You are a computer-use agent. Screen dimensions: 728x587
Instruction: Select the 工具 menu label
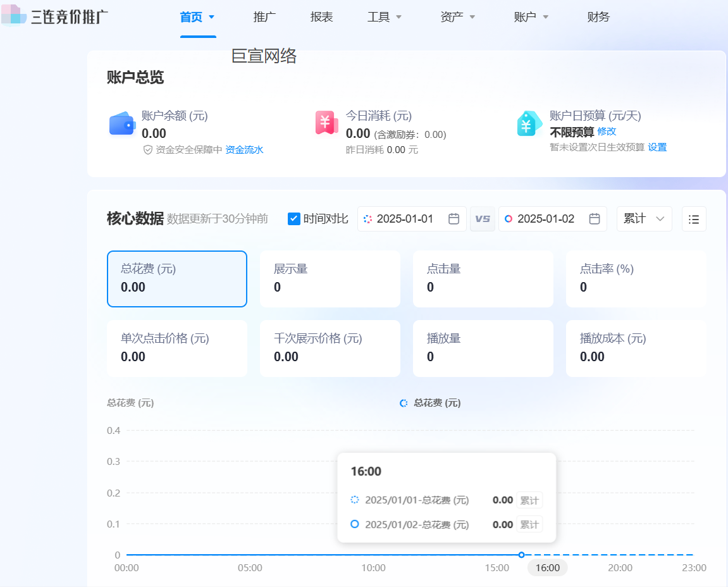coord(378,17)
